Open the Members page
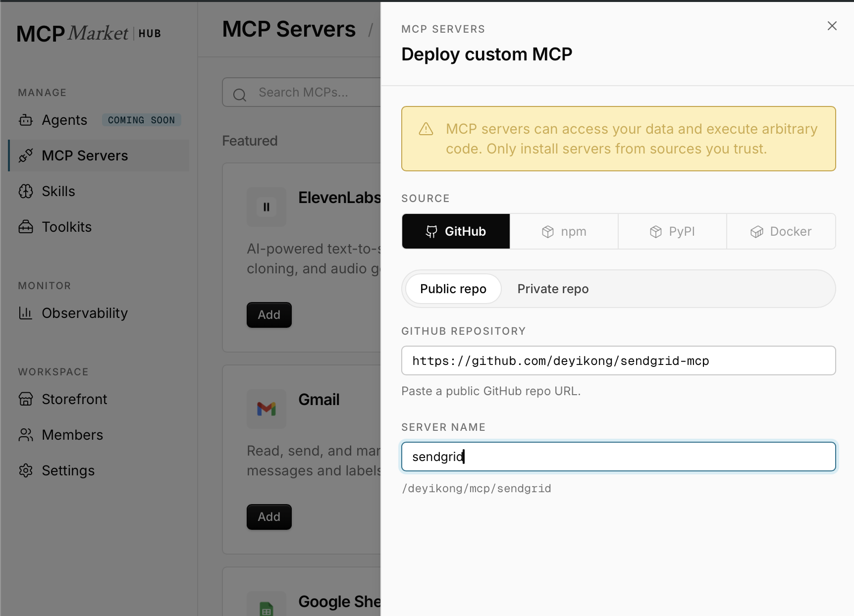 point(99,435)
